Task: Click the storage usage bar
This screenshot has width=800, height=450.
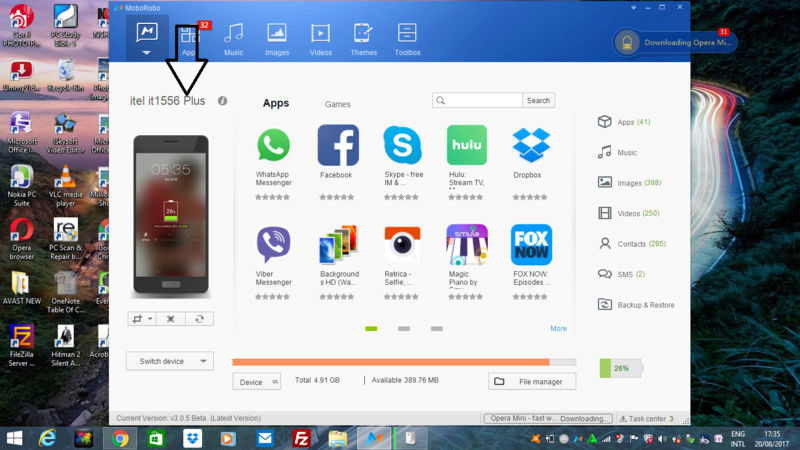Action: coord(404,362)
